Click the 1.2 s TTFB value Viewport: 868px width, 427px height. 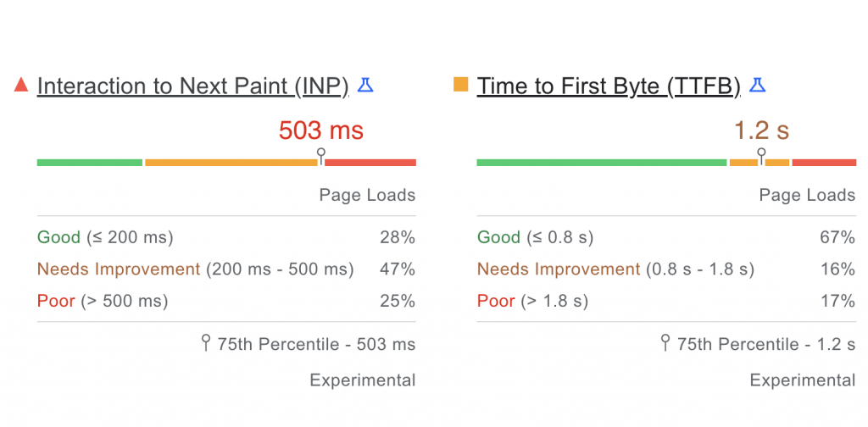tap(761, 130)
